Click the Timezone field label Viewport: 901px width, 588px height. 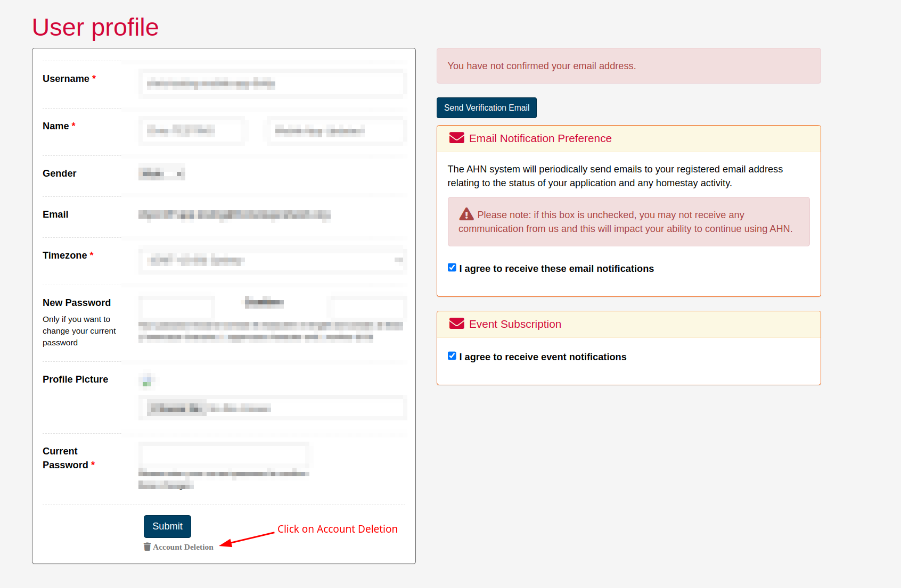click(68, 255)
